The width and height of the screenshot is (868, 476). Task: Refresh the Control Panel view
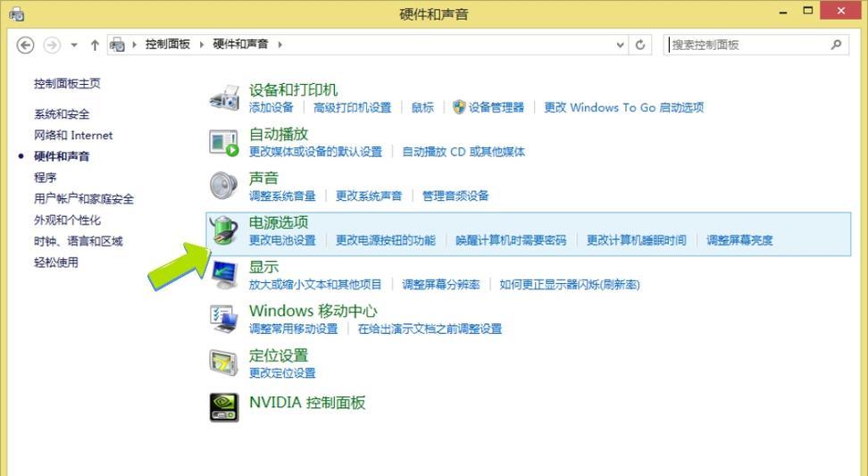pos(640,45)
